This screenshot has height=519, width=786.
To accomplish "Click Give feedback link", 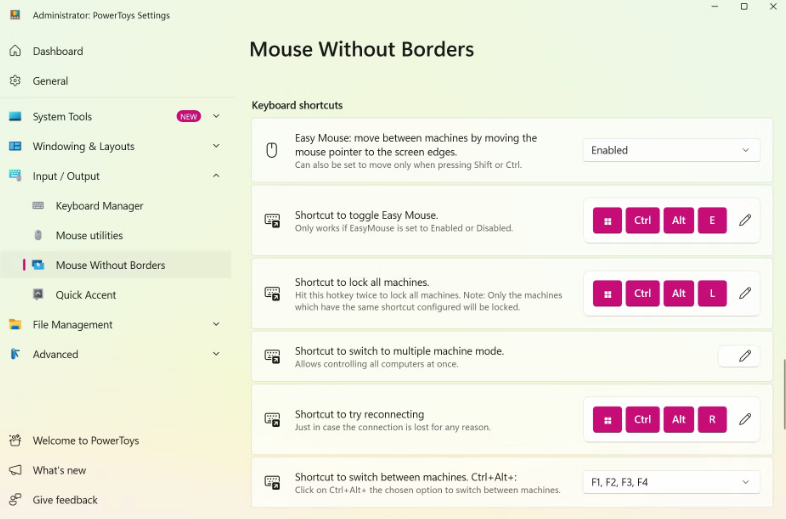I will point(65,500).
